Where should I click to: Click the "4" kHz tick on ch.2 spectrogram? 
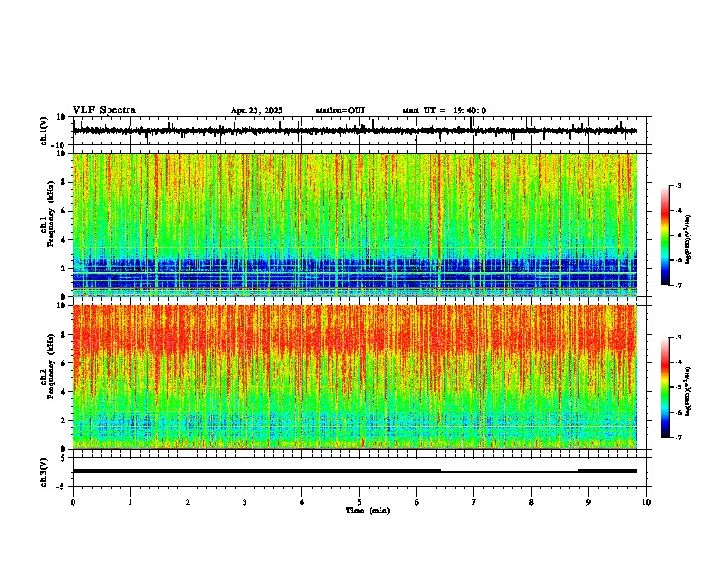64,392
